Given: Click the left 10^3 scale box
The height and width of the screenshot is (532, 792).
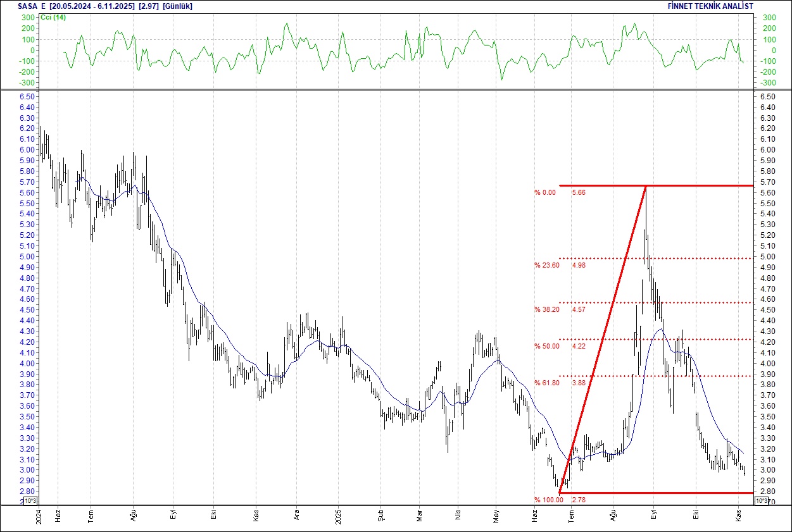Looking at the screenshot, I should pyautogui.click(x=30, y=501).
